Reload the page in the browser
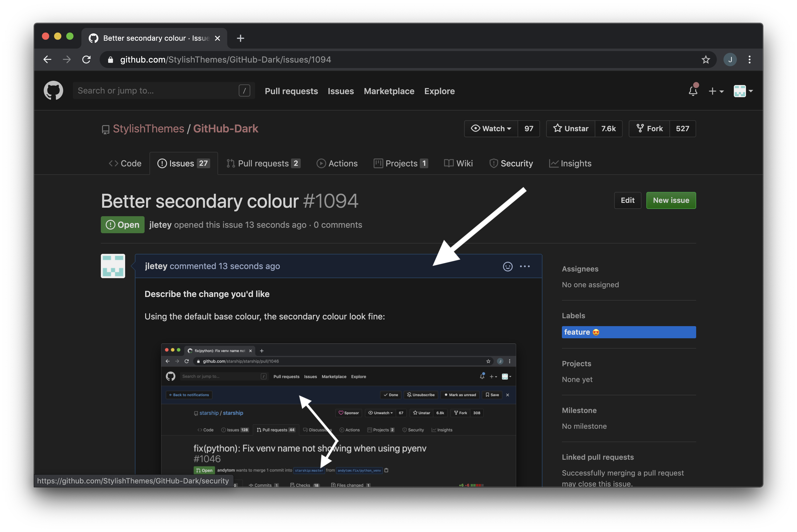The height and width of the screenshot is (532, 797). pos(86,60)
